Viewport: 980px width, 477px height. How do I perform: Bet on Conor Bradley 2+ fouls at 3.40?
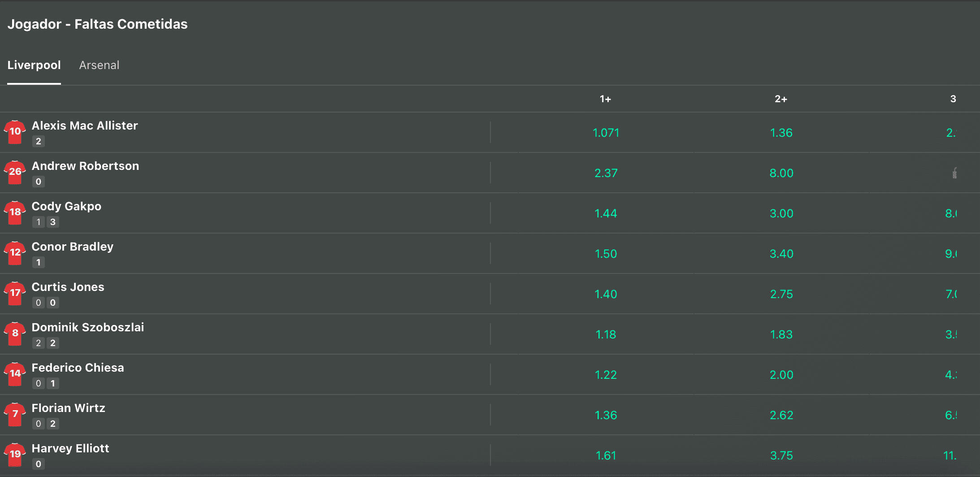781,254
